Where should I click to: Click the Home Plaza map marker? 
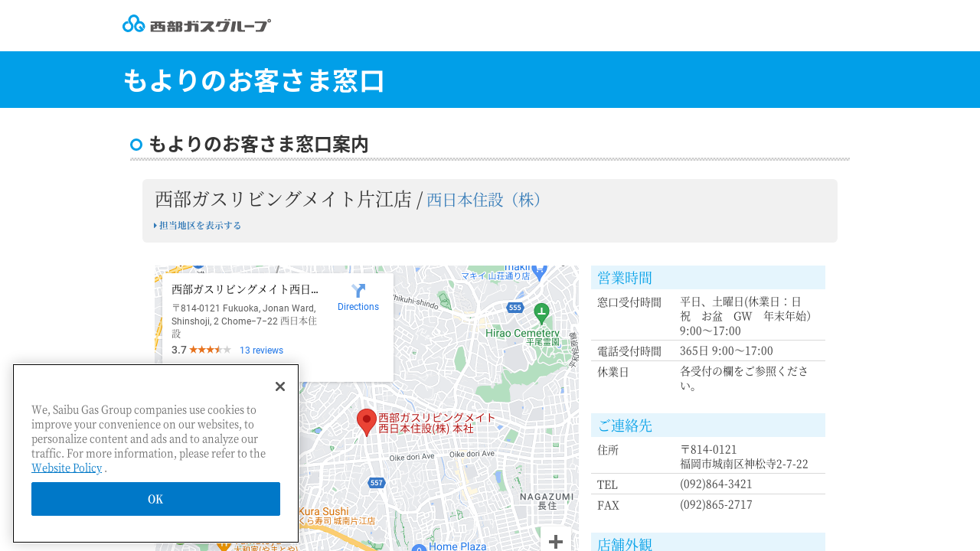420,547
